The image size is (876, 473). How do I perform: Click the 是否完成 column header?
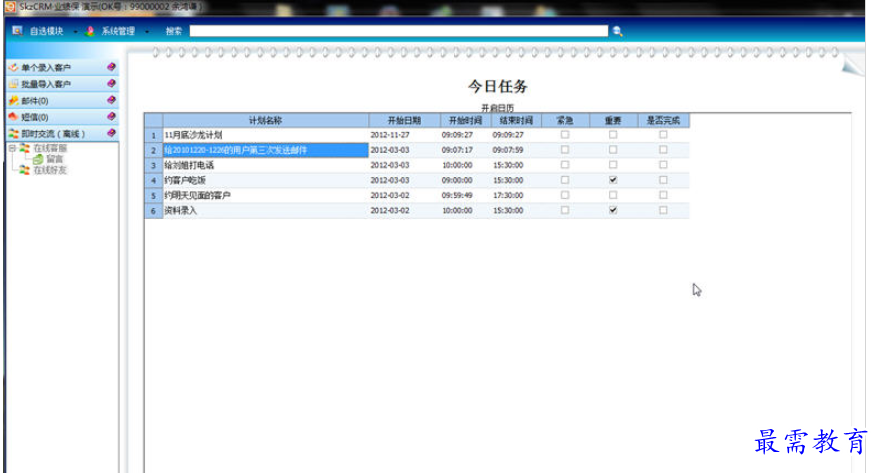663,120
